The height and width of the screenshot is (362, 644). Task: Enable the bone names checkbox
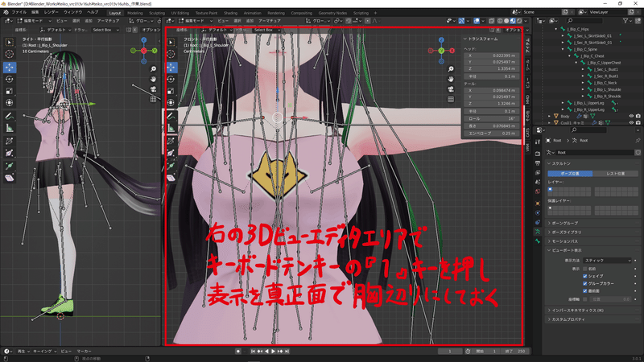585,269
